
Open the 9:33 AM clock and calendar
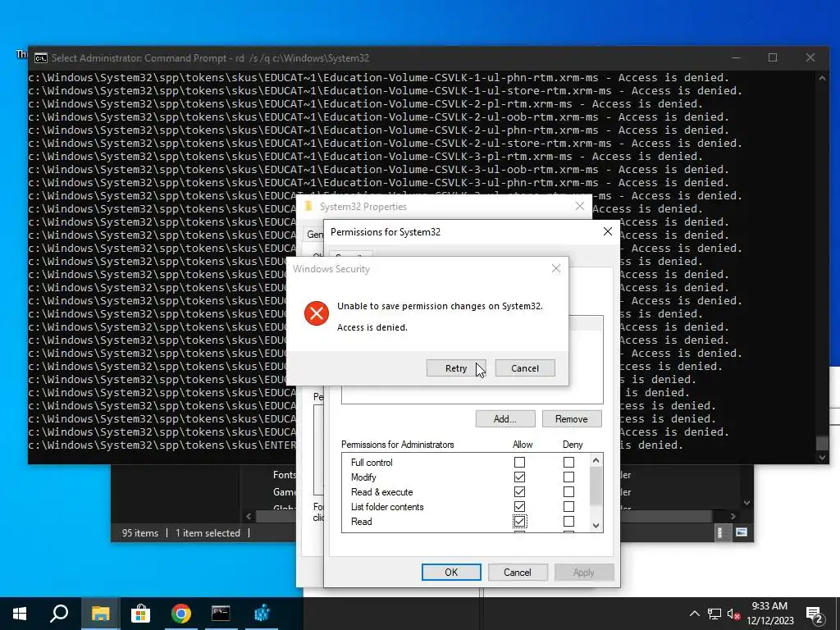click(769, 614)
